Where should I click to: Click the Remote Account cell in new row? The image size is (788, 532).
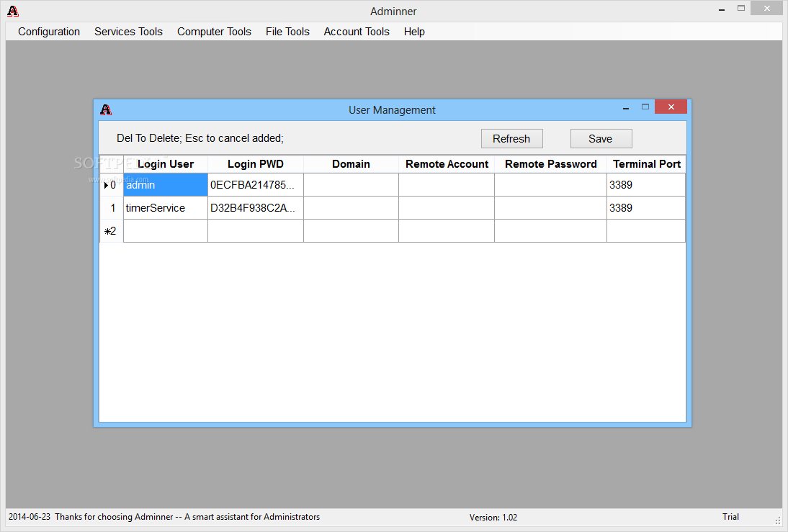pyautogui.click(x=447, y=231)
